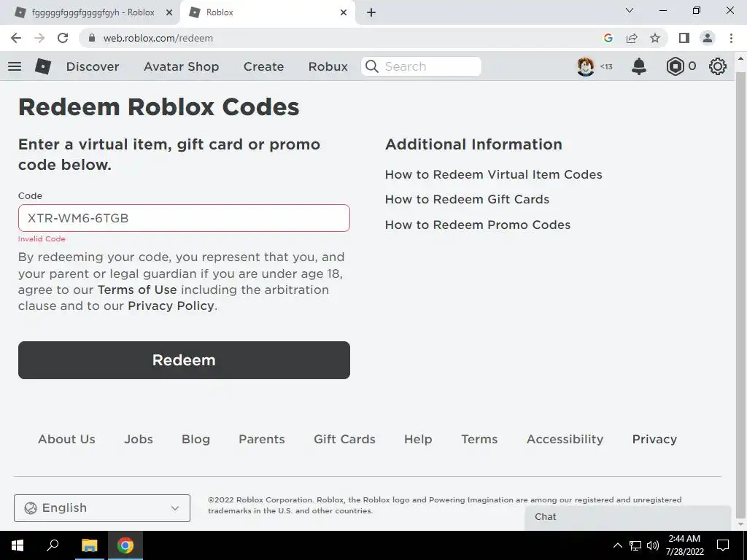Open the Terms footer link
The image size is (747, 560).
479,439
